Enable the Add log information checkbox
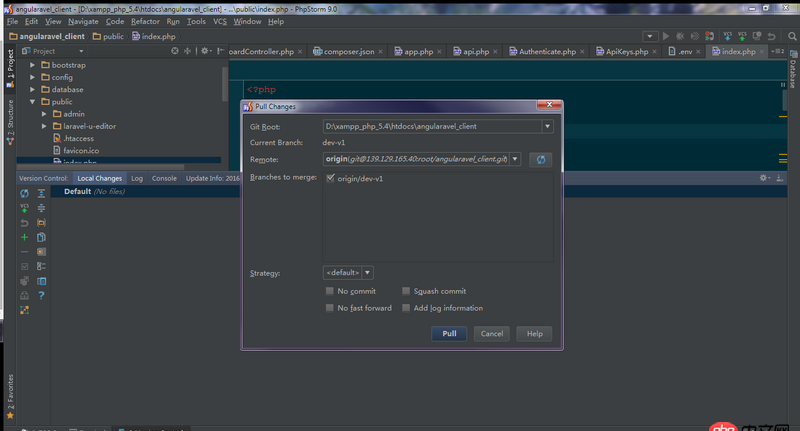Image resolution: width=800 pixels, height=431 pixels. click(406, 308)
